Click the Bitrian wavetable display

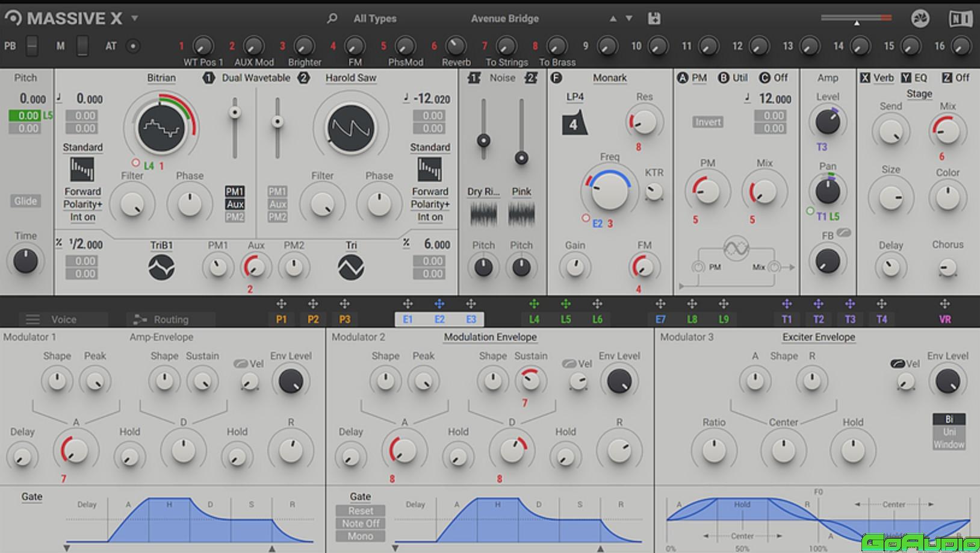tap(160, 128)
